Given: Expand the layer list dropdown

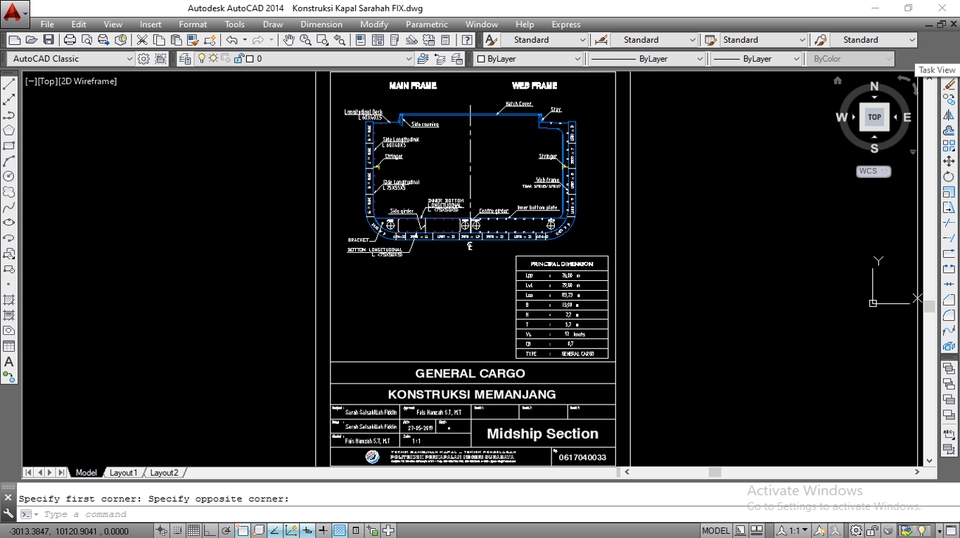Looking at the screenshot, I should 408,59.
